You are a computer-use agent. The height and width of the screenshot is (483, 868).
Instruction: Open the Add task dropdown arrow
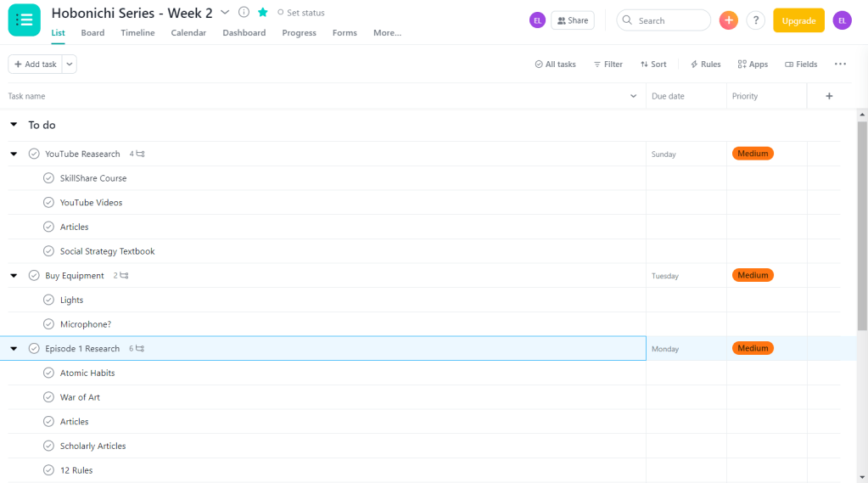pyautogui.click(x=70, y=65)
